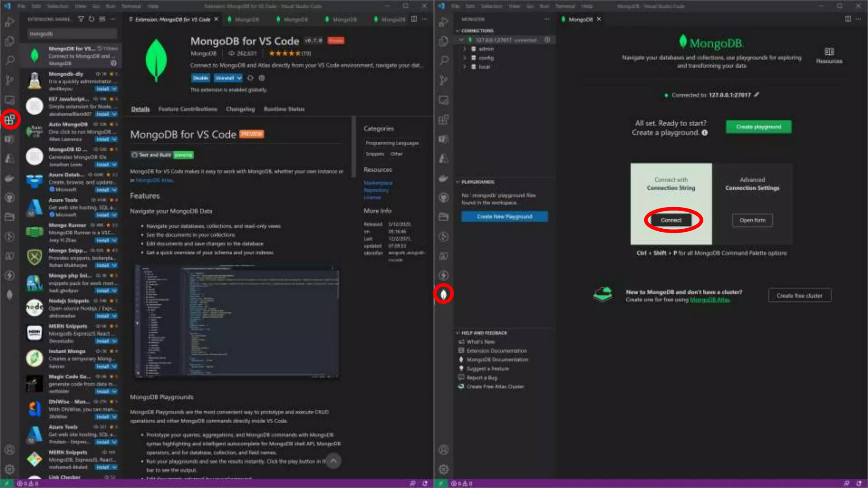Click action icon on 127.0.0.1:27017 connection row
The width and height of the screenshot is (868, 488).
(548, 40)
